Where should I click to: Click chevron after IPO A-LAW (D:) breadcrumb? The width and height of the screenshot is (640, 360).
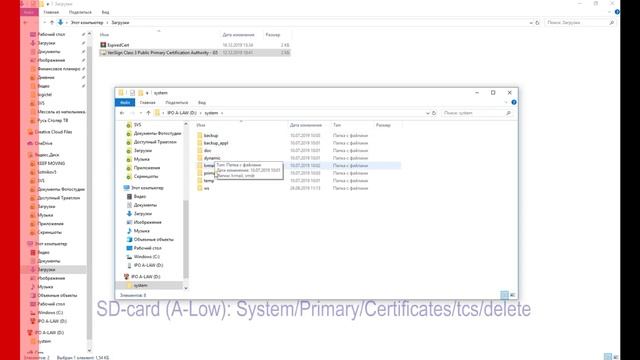coord(200,113)
